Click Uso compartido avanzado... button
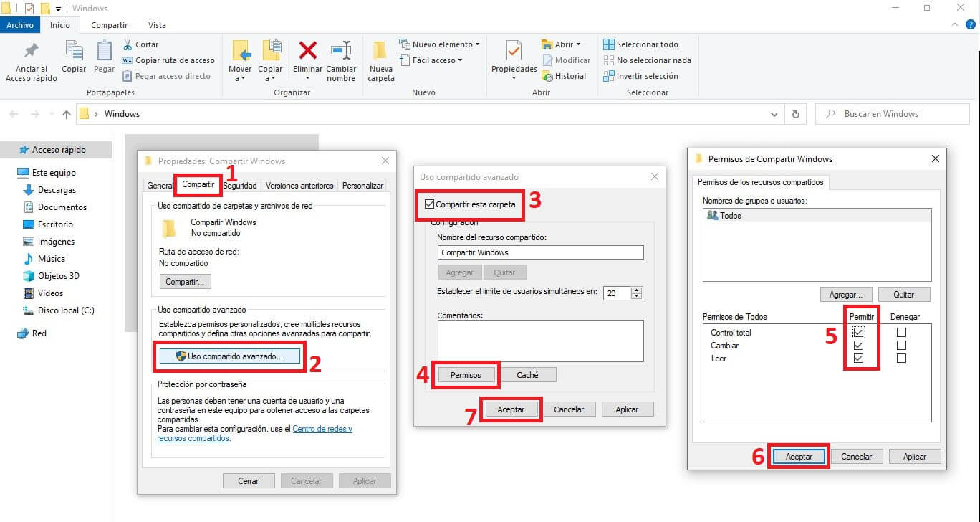This screenshot has height=522, width=980. 229,356
